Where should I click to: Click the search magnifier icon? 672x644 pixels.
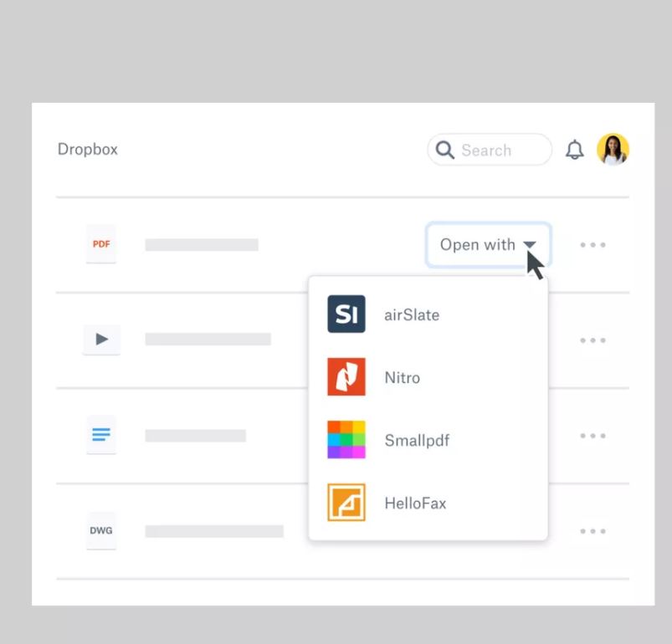click(x=445, y=151)
